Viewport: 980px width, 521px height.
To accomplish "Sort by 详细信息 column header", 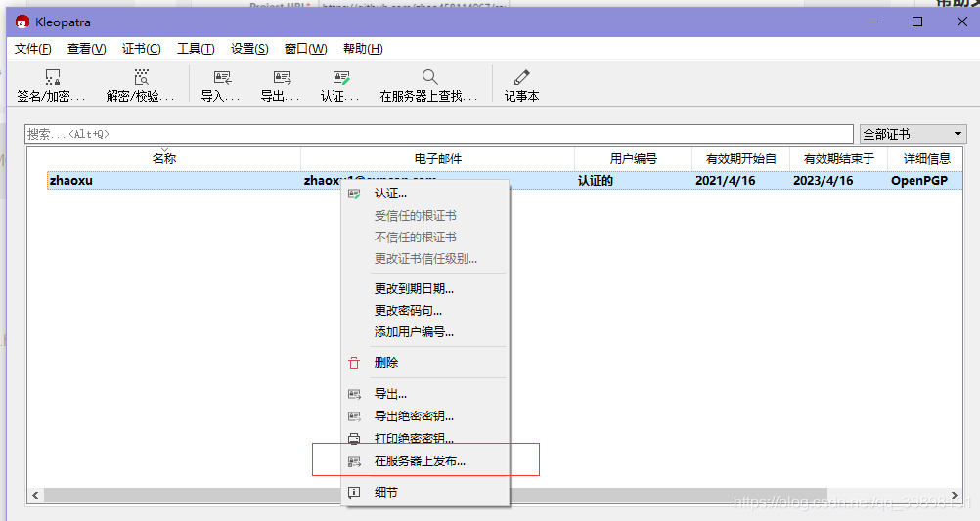I will [926, 159].
